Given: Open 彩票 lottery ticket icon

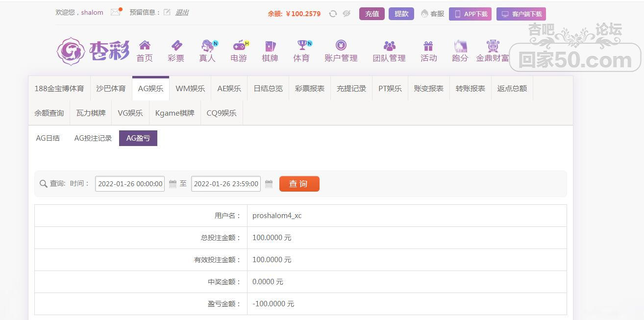Looking at the screenshot, I should (176, 46).
